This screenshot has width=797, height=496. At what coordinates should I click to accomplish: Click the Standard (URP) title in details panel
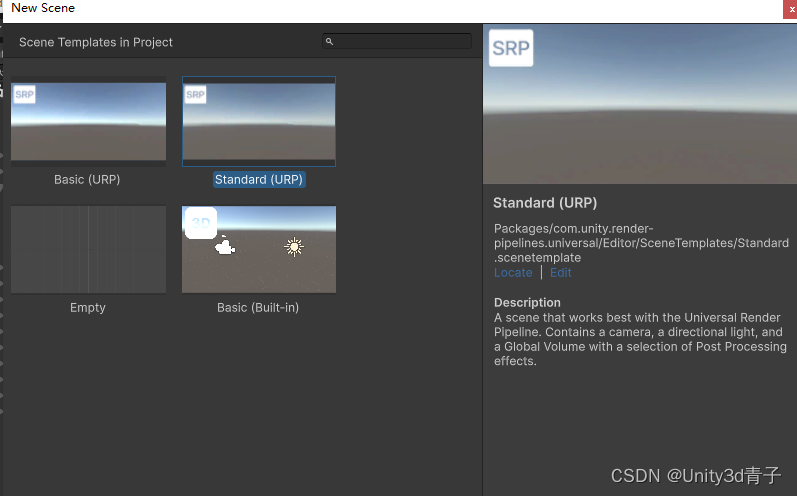tap(545, 203)
